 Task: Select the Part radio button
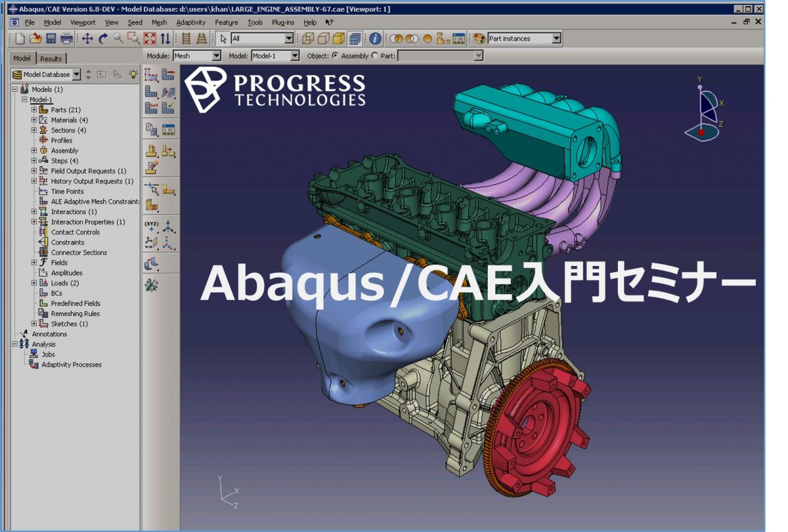coord(374,56)
